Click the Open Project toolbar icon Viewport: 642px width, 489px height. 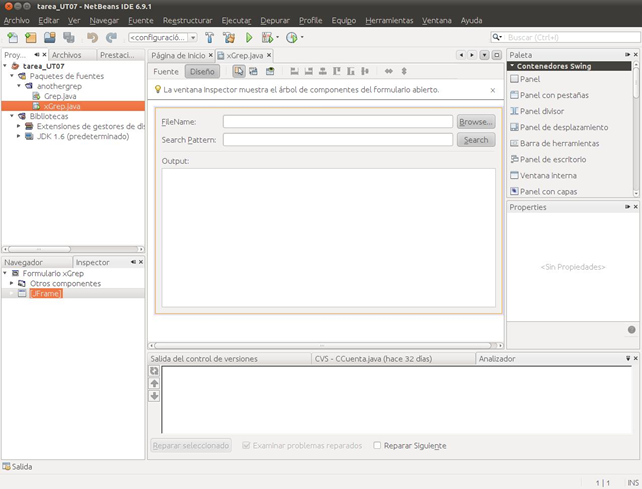click(x=50, y=38)
